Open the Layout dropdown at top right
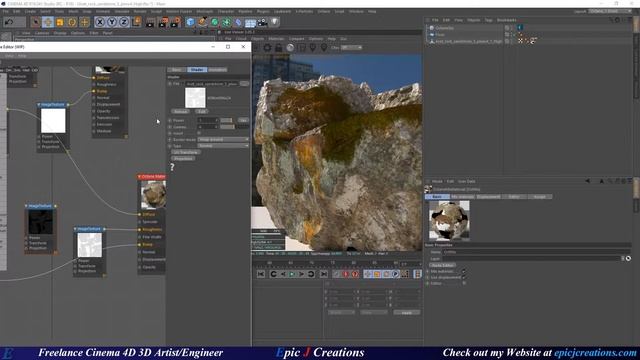640x360 pixels. 610,11
